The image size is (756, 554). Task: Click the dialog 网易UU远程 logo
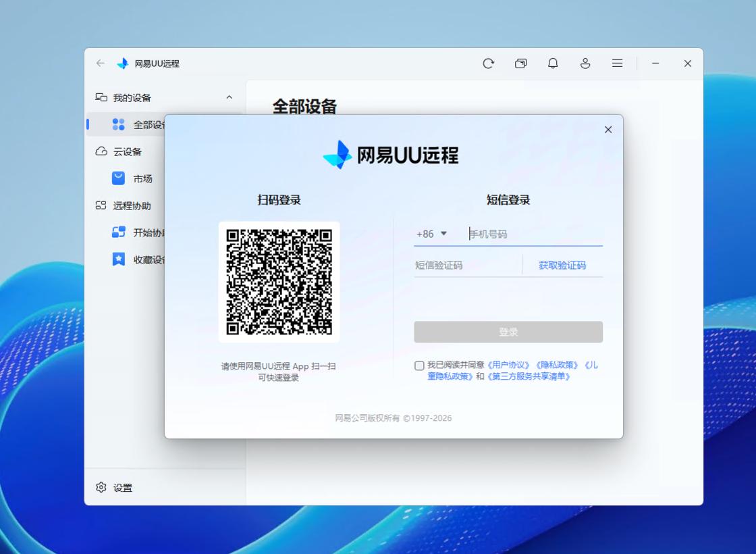pos(391,155)
